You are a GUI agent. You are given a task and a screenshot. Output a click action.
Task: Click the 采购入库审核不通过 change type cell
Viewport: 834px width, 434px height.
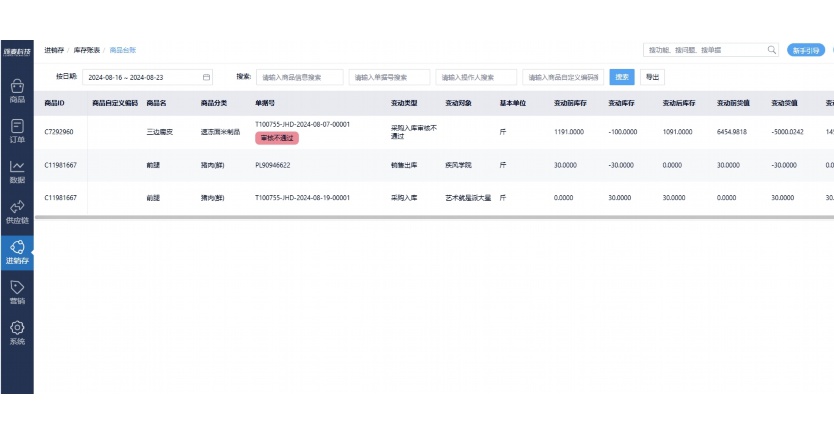(x=414, y=132)
